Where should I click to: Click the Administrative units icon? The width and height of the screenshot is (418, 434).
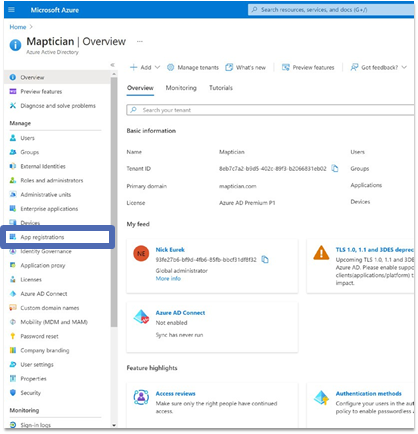13,194
